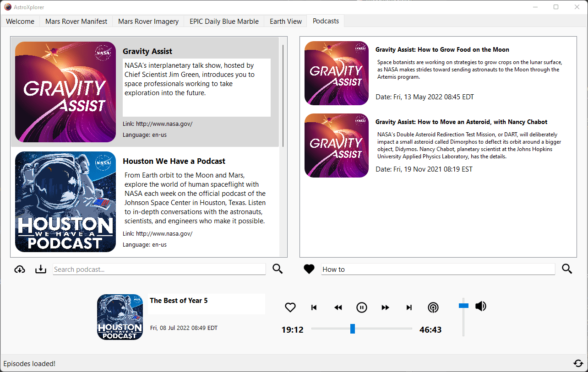The image size is (588, 372).
Task: Click the download-to-tray icon beside podcast search
Action: coord(41,269)
